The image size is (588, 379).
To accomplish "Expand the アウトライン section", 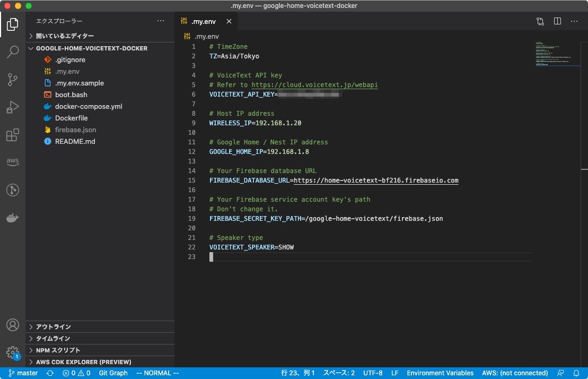I will pos(53,327).
